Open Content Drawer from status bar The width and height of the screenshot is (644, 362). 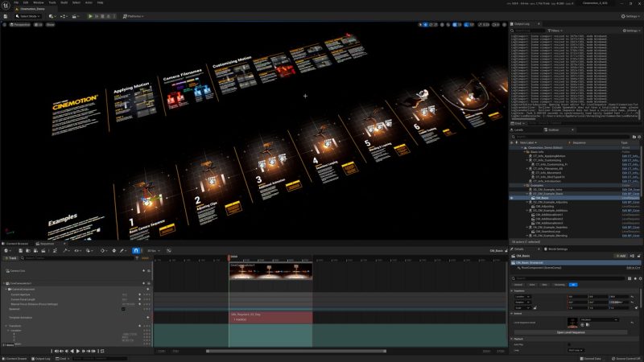14,359
